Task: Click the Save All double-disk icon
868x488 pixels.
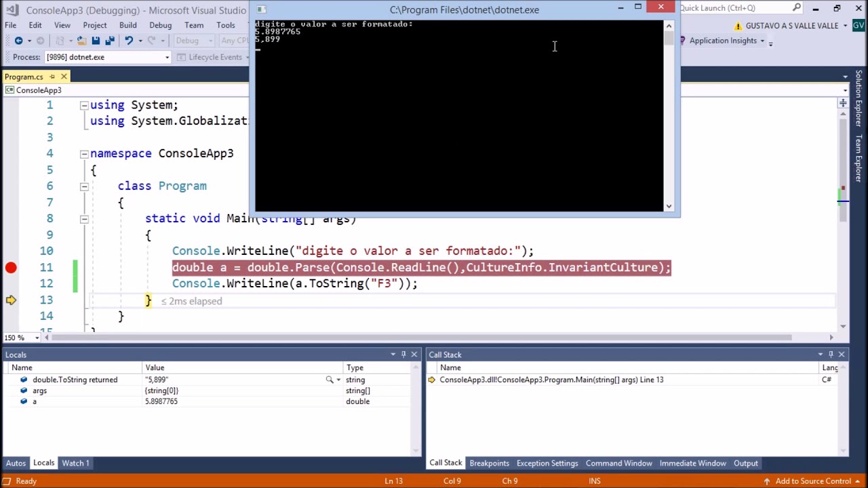Action: tap(110, 41)
